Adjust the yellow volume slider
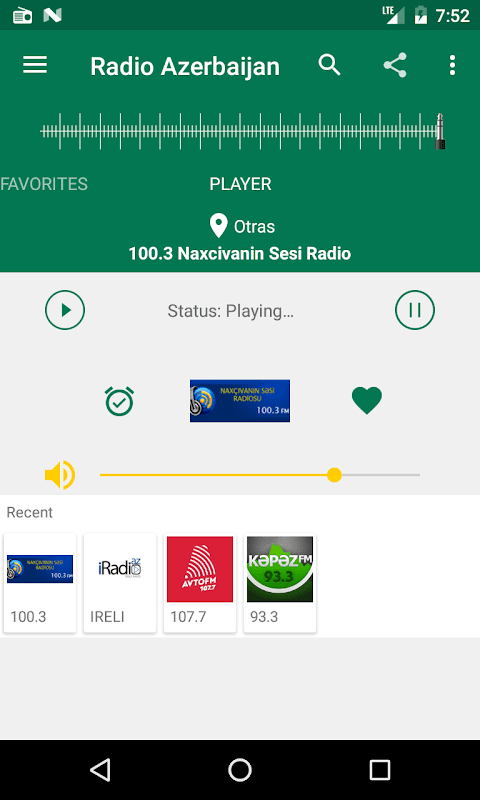Image resolution: width=480 pixels, height=800 pixels. point(260,475)
